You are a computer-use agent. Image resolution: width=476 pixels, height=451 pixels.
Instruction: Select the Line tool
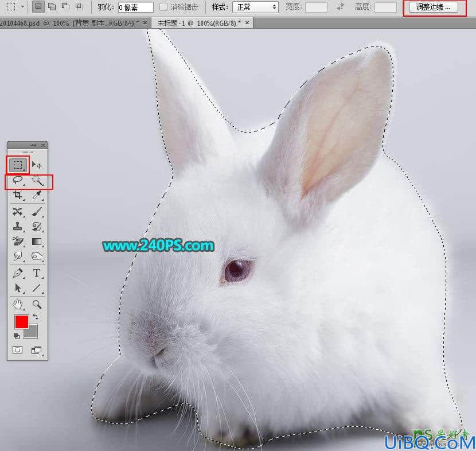(x=37, y=288)
